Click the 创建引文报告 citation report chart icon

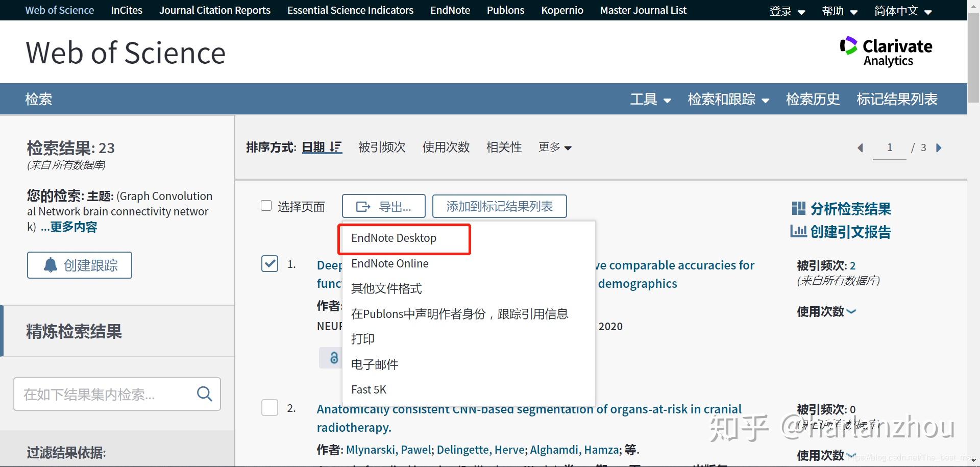click(x=799, y=231)
